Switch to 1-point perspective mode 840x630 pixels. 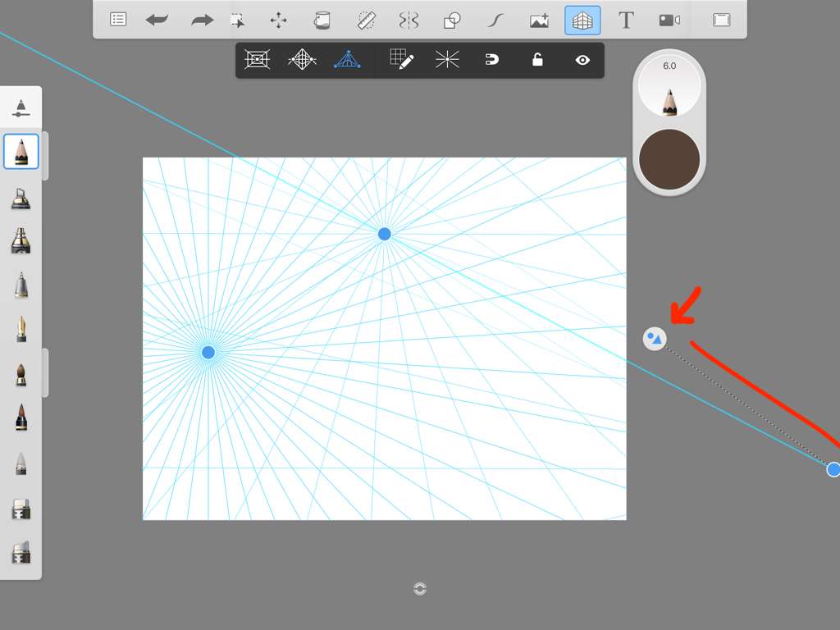point(257,60)
